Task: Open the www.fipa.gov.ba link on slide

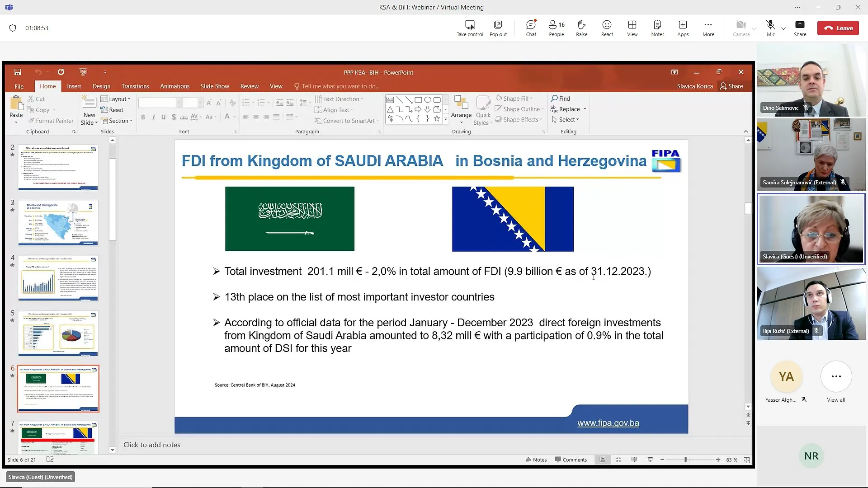Action: [608, 422]
